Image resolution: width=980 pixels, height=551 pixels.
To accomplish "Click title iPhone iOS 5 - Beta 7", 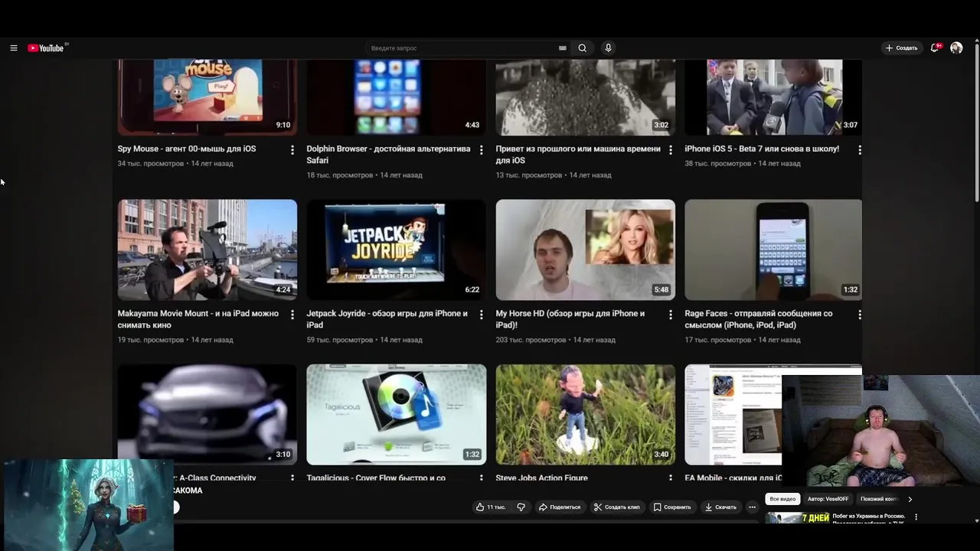I will [x=762, y=148].
